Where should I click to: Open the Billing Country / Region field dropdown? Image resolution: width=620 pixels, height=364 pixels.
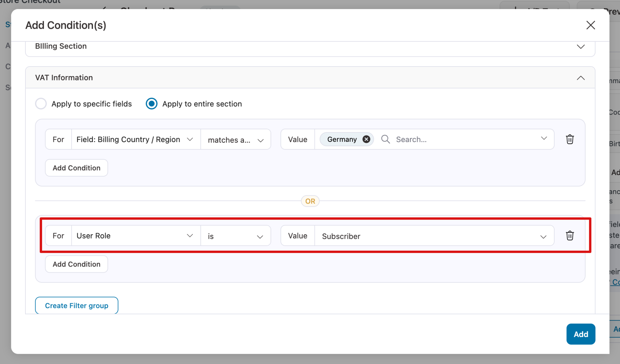click(x=190, y=139)
